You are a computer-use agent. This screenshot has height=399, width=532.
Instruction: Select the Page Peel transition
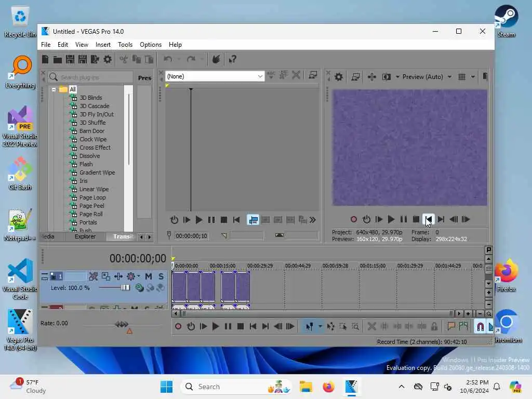(x=91, y=206)
